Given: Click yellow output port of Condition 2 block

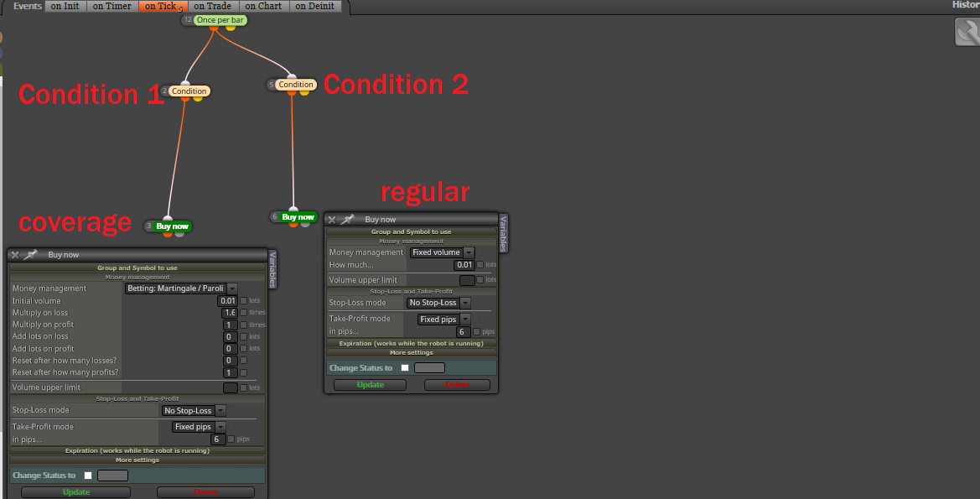Looking at the screenshot, I should click(198, 98).
